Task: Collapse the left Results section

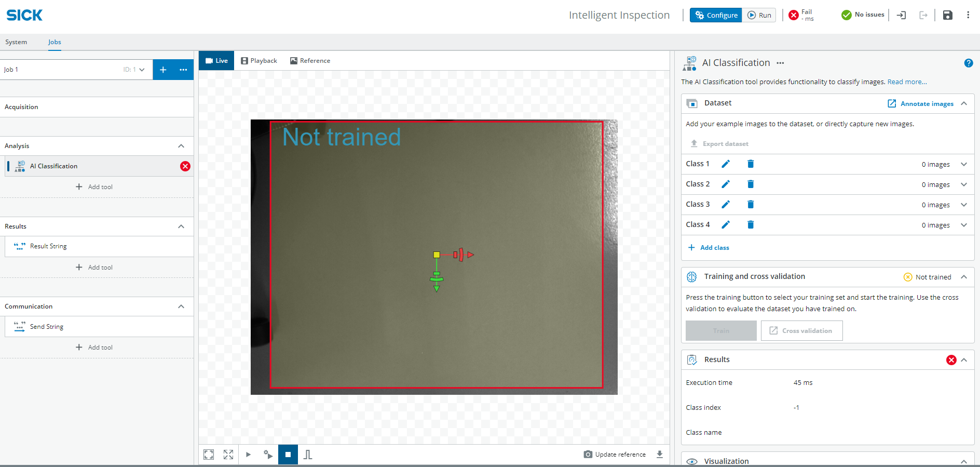Action: tap(181, 226)
